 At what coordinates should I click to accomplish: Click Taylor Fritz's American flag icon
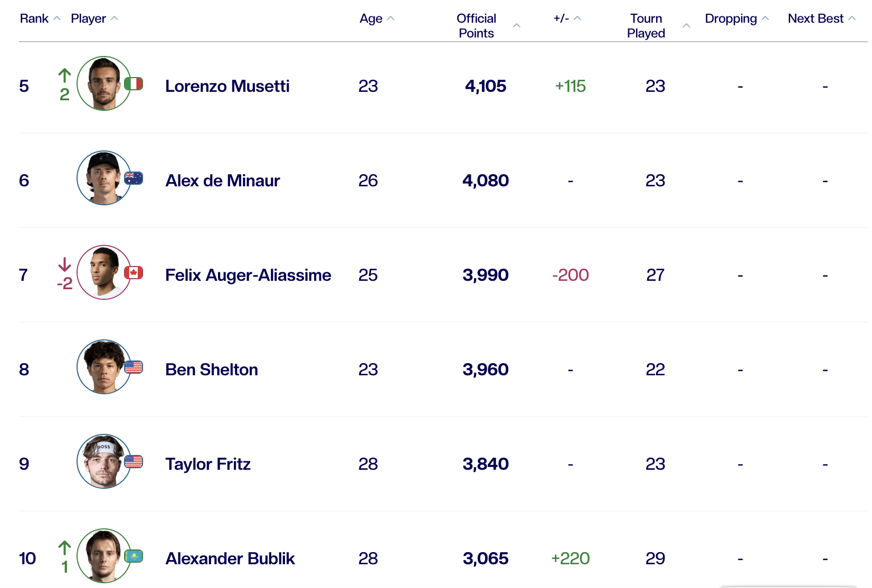(x=134, y=462)
